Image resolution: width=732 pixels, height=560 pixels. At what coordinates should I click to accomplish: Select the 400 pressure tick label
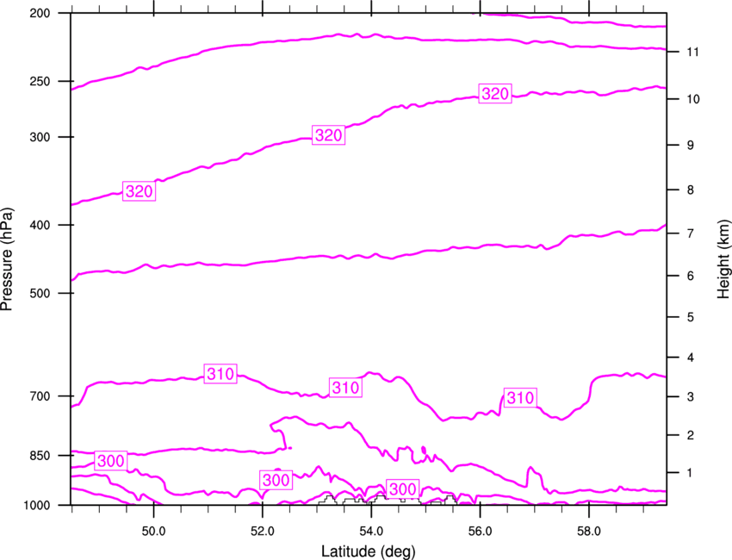point(40,225)
